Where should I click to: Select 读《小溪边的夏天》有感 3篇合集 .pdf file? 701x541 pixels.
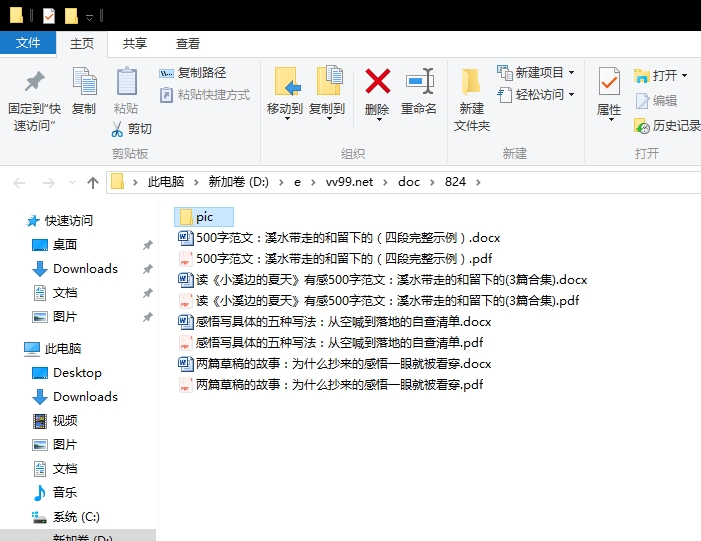coord(379,300)
